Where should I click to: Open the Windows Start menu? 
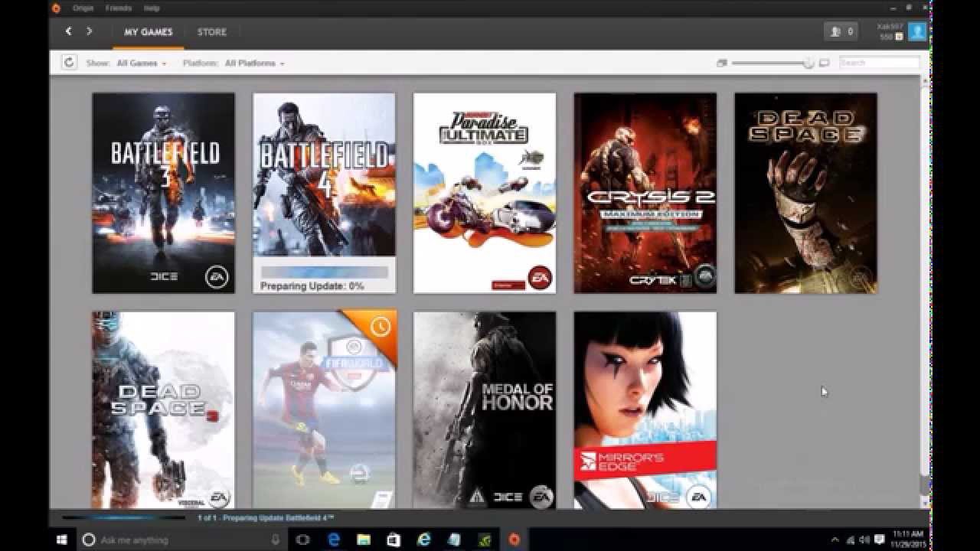click(61, 540)
